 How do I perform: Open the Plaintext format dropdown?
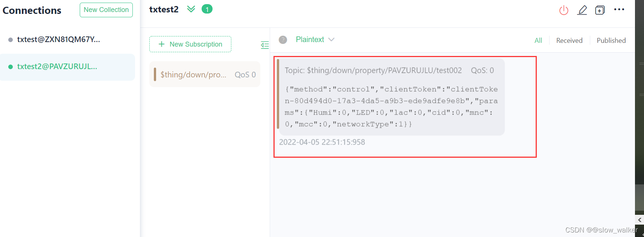point(315,39)
